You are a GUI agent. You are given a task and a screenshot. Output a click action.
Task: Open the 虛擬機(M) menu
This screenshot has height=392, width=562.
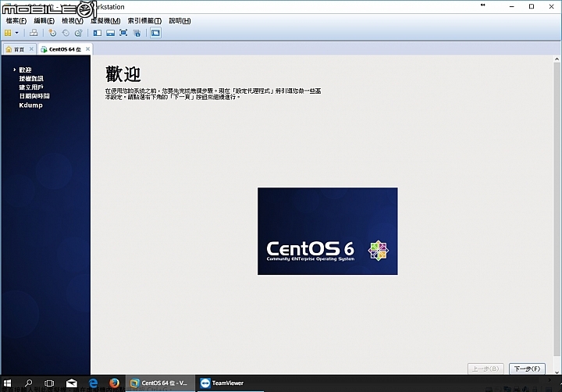(x=105, y=21)
